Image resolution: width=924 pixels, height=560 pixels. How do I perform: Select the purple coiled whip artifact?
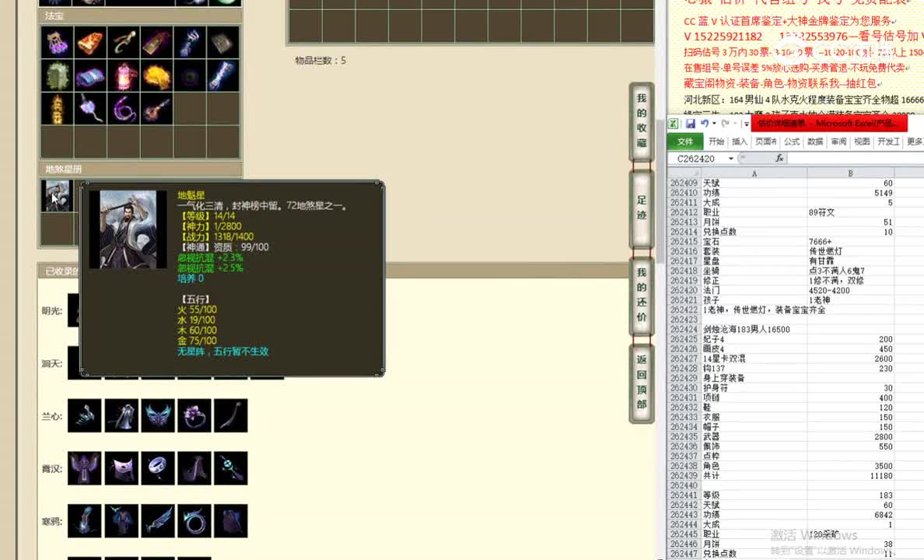tap(124, 108)
